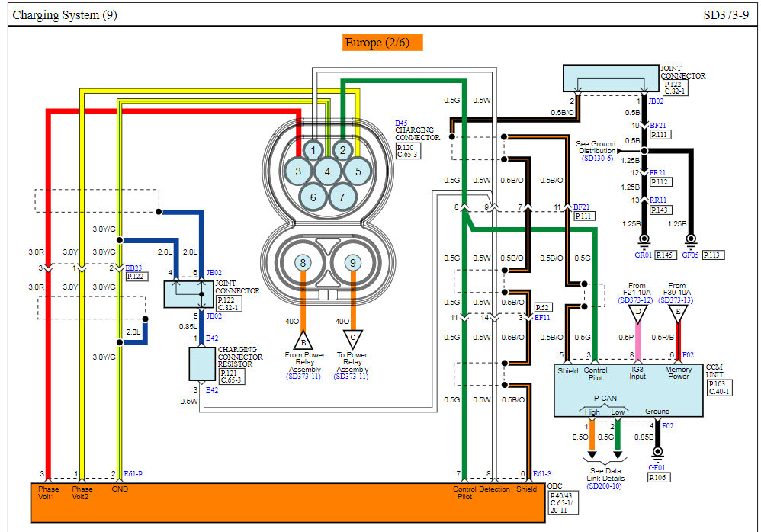Open SD373-11 link under From Power Relay Assembly

[x=304, y=376]
